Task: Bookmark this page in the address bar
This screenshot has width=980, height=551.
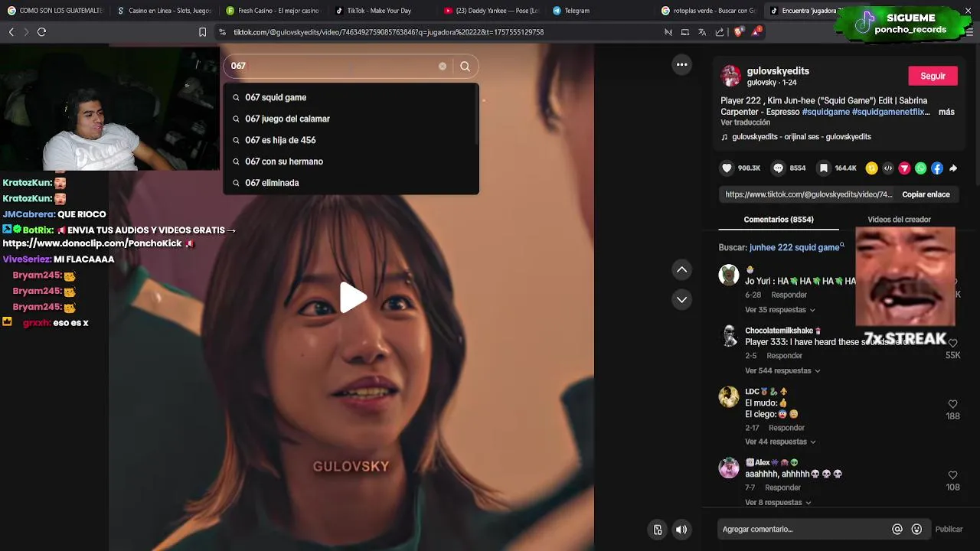Action: coord(202,32)
